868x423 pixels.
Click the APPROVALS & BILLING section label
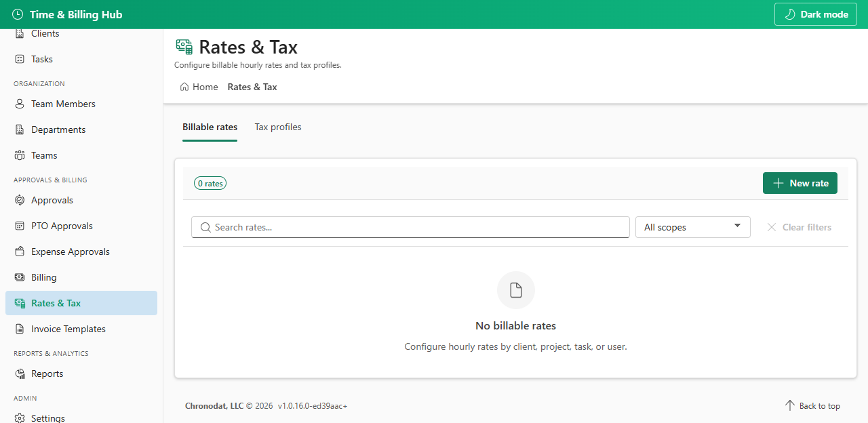pos(50,180)
